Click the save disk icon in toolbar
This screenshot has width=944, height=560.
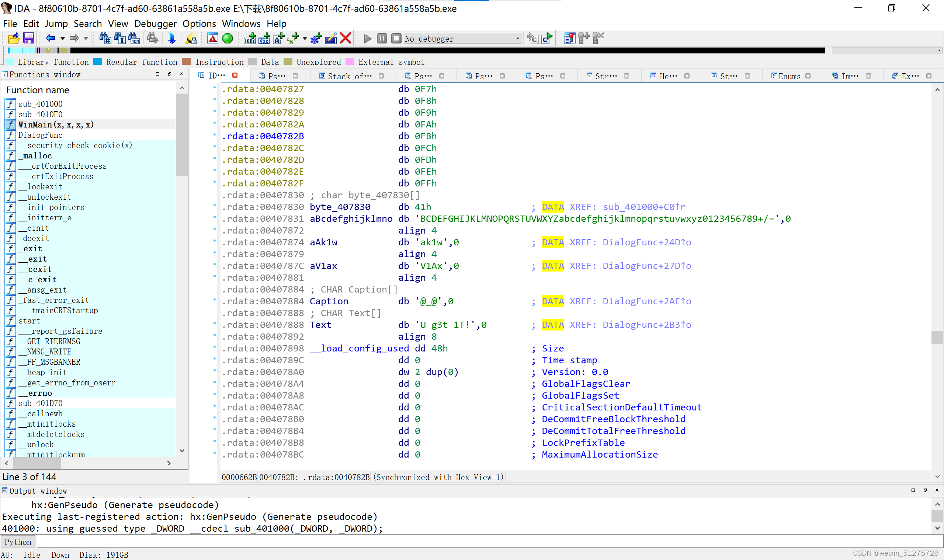(29, 38)
